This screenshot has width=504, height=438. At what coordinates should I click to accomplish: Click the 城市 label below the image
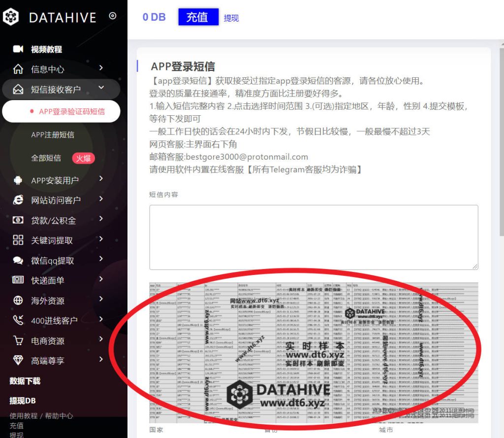(x=386, y=430)
